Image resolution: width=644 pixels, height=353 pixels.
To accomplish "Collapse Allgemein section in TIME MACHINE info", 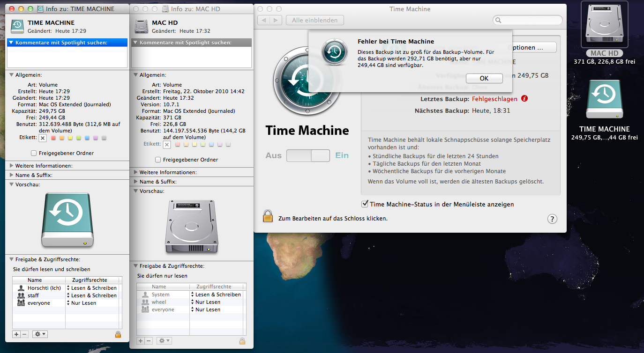I will pos(11,74).
